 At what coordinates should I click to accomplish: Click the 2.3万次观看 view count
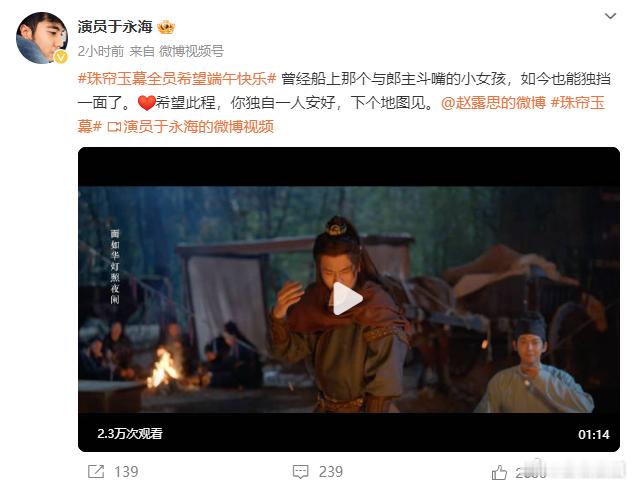[x=130, y=433]
